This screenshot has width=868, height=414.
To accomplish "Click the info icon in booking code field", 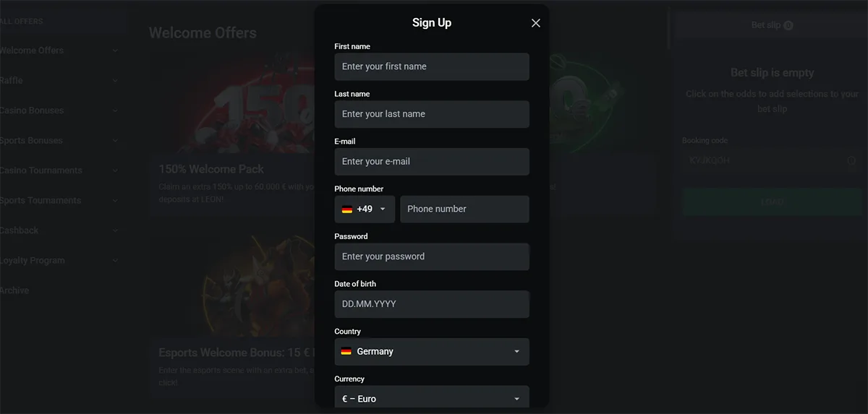I will click(851, 161).
